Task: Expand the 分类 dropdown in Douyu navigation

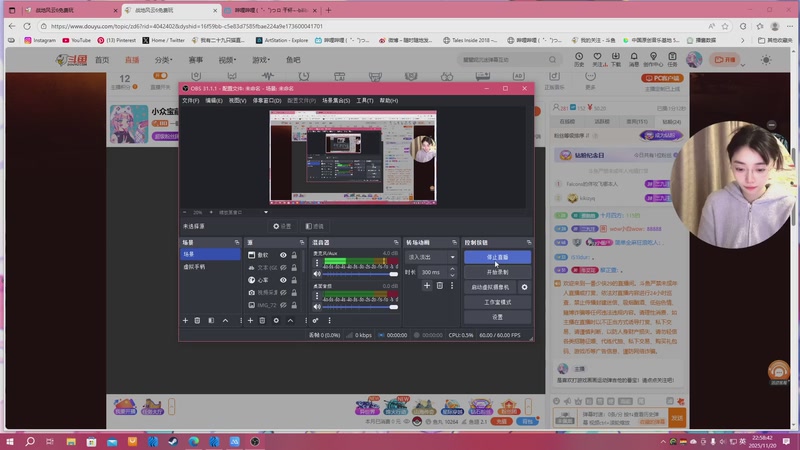Action: point(163,60)
